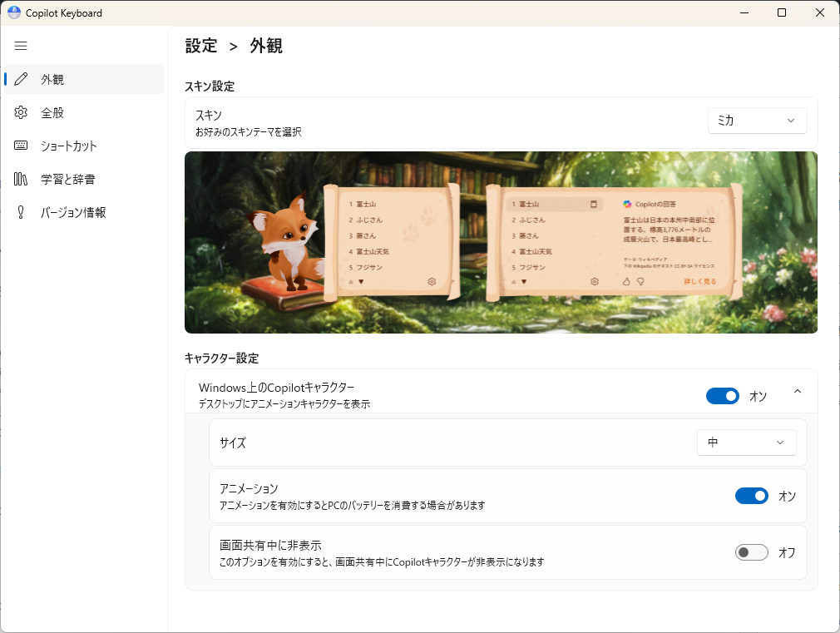This screenshot has height=633, width=840.
Task: Click the Copilot logo beside Copilotの回答
Action: [627, 204]
